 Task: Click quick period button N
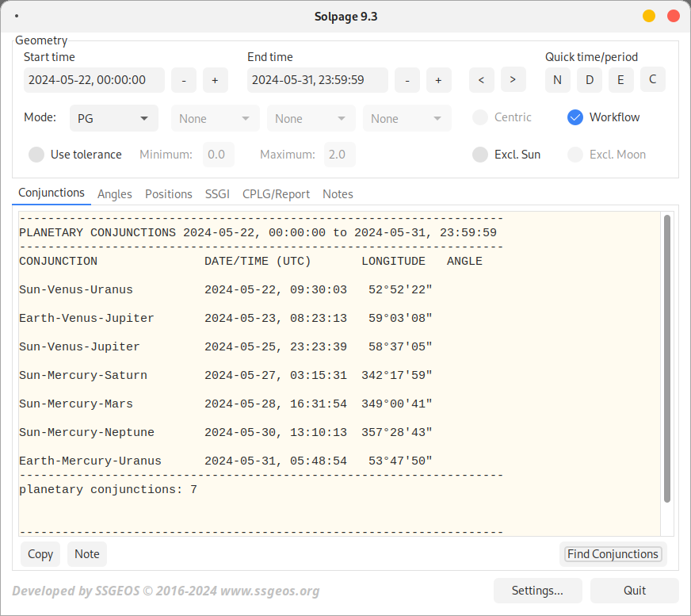(x=557, y=80)
